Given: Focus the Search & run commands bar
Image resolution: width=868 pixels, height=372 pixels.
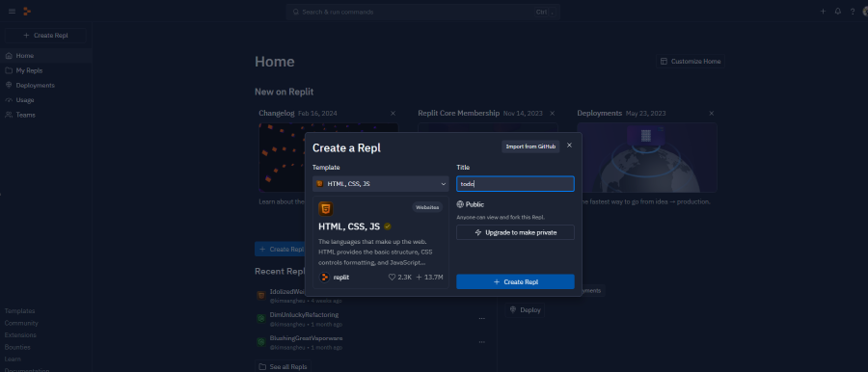Looking at the screenshot, I should (x=423, y=12).
